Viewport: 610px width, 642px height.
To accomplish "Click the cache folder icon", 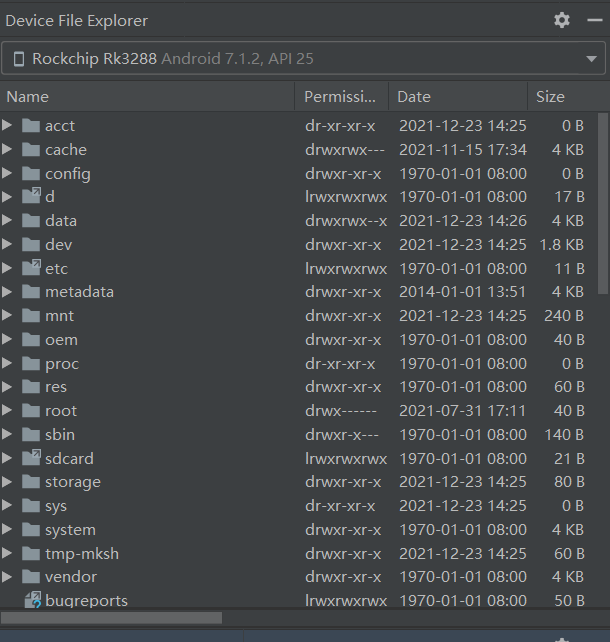I will pyautogui.click(x=31, y=149).
